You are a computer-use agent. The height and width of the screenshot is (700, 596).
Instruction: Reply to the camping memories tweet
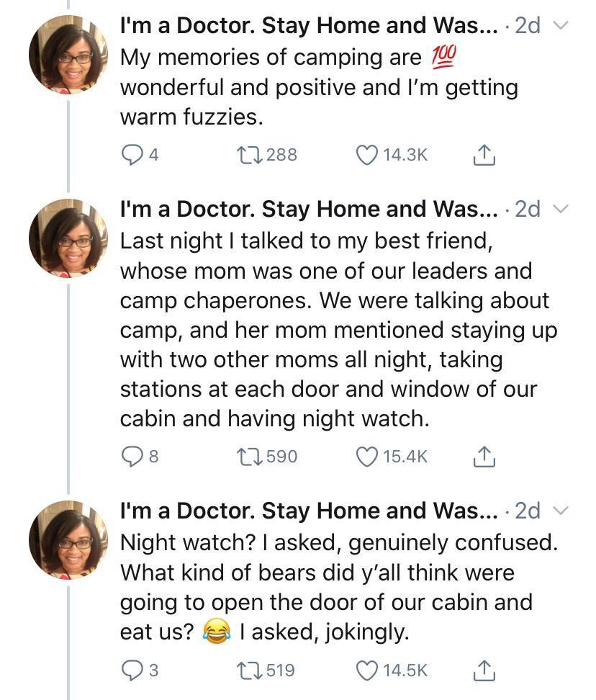point(131,154)
